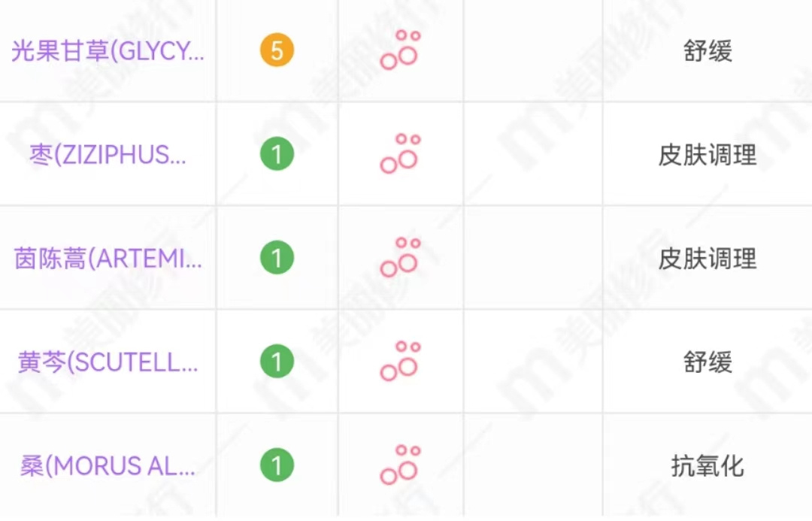
Task: Open the 枣 (ZIZIPHUS) ingredient link
Action: (108, 155)
